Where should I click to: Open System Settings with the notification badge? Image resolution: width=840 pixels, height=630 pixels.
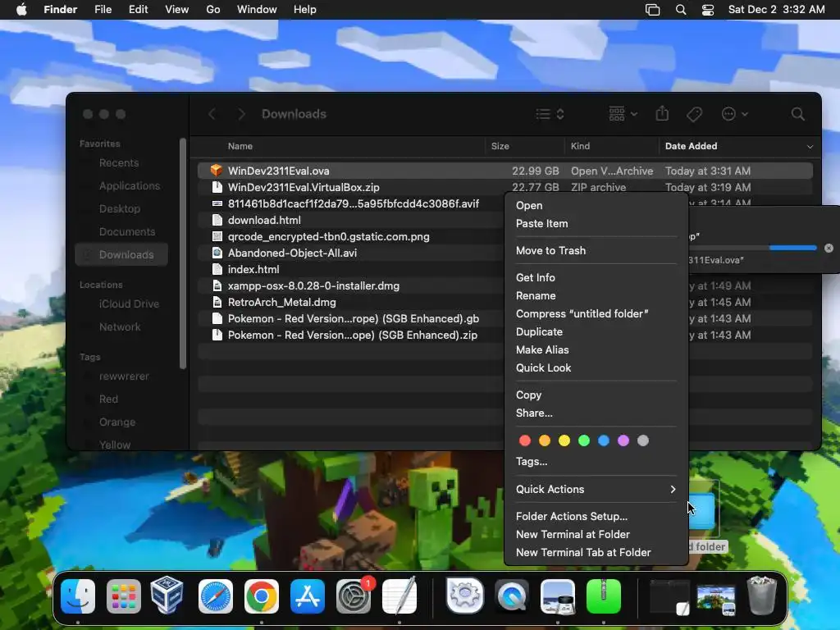(354, 596)
